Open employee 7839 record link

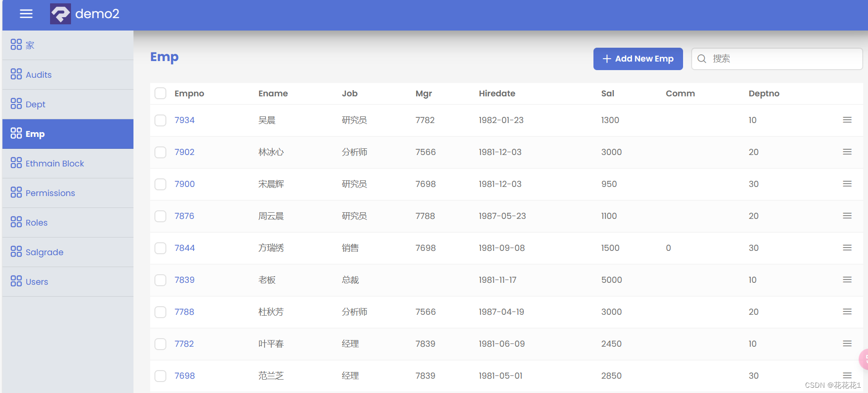184,280
